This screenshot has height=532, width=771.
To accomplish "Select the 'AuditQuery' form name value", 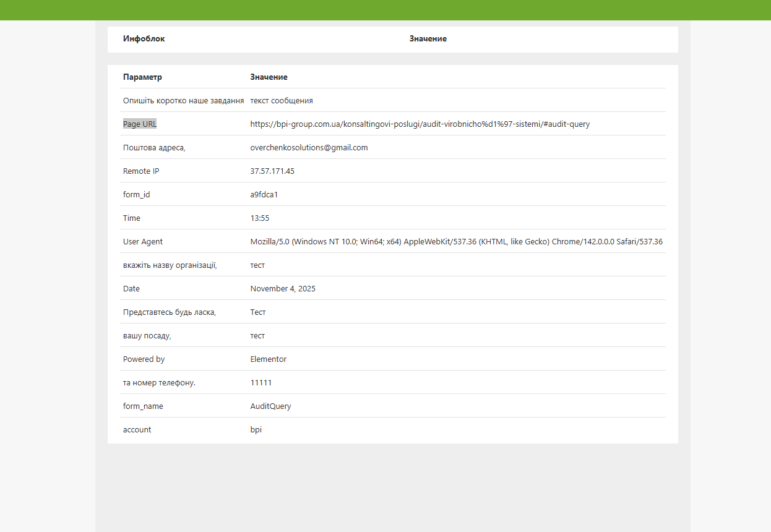I will pos(270,406).
